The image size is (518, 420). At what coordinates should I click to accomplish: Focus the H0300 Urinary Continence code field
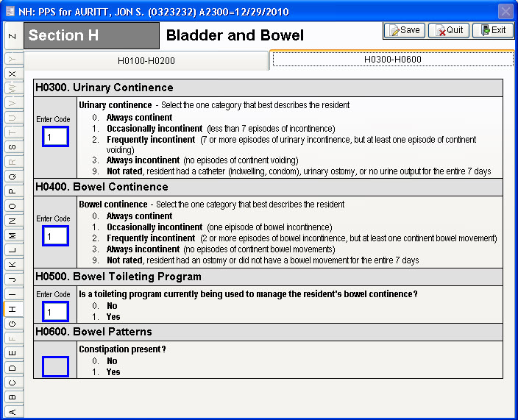[55, 136]
